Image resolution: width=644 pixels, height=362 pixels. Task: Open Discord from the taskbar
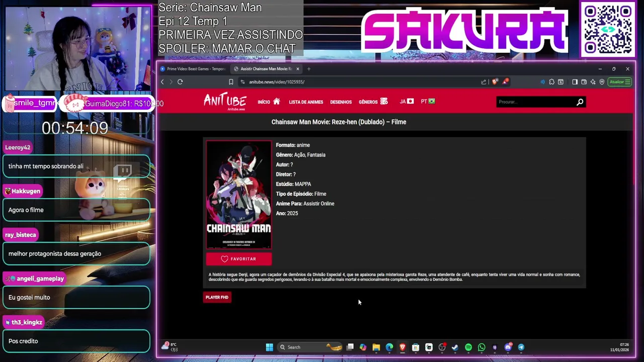[x=508, y=347]
